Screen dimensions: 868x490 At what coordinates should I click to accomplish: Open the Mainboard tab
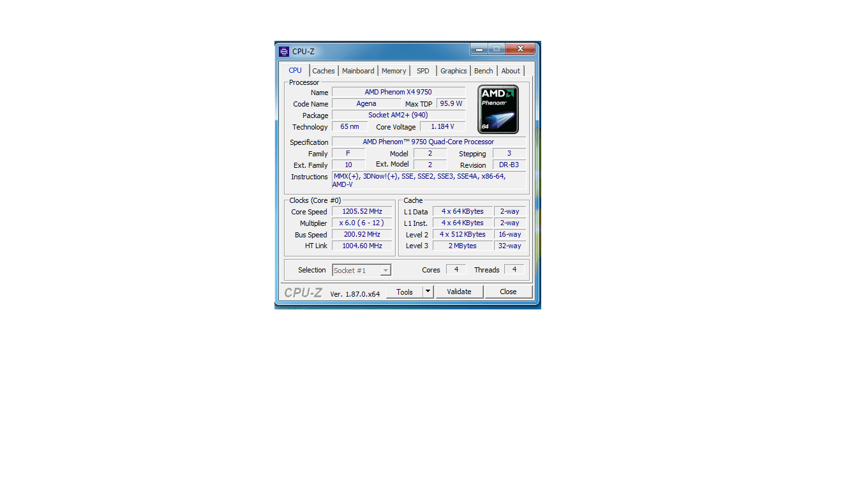pos(358,71)
